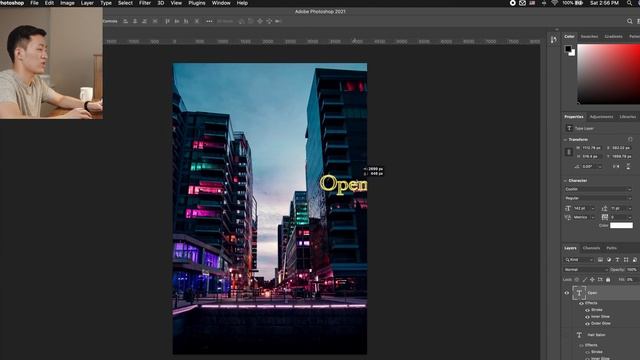Click the Transform Y position field

click(x=621, y=156)
